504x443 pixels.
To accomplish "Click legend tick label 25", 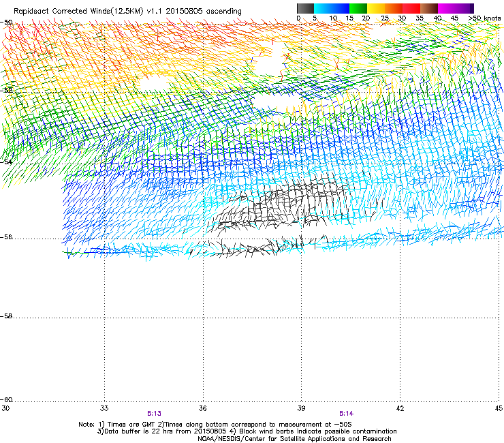I will coord(385,18).
